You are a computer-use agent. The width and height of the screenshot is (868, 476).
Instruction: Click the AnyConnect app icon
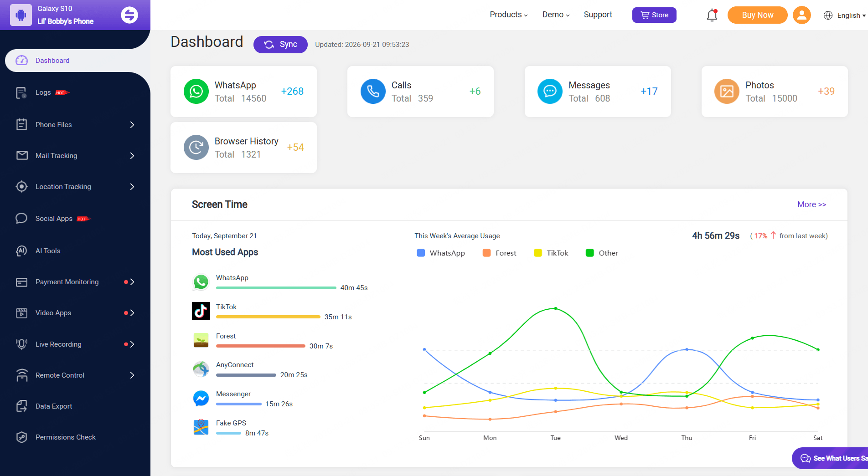click(201, 369)
